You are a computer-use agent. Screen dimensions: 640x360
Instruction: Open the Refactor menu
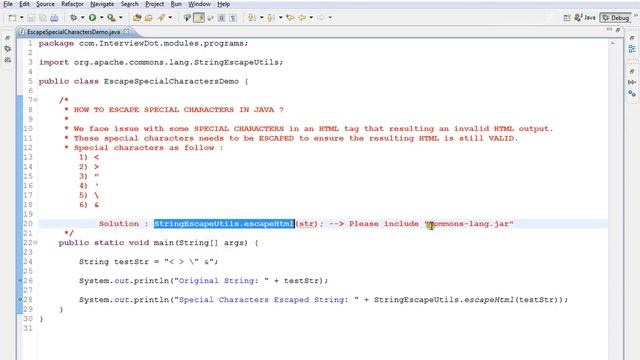[x=72, y=4]
